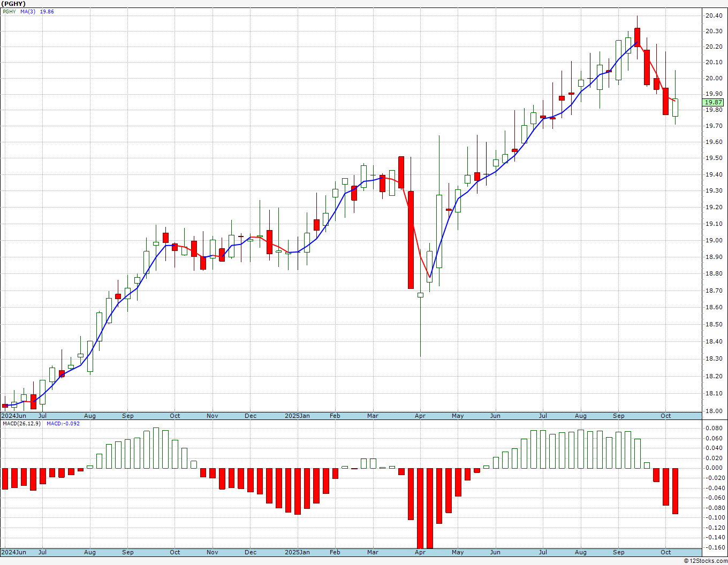Click the MACD(26,12,9) indicator label
This screenshot has height=565, width=728.
[x=22, y=423]
